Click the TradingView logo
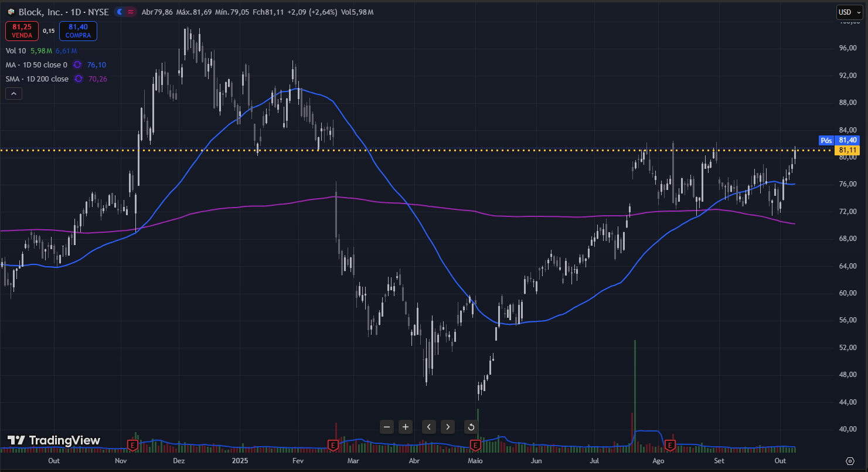 click(x=54, y=440)
